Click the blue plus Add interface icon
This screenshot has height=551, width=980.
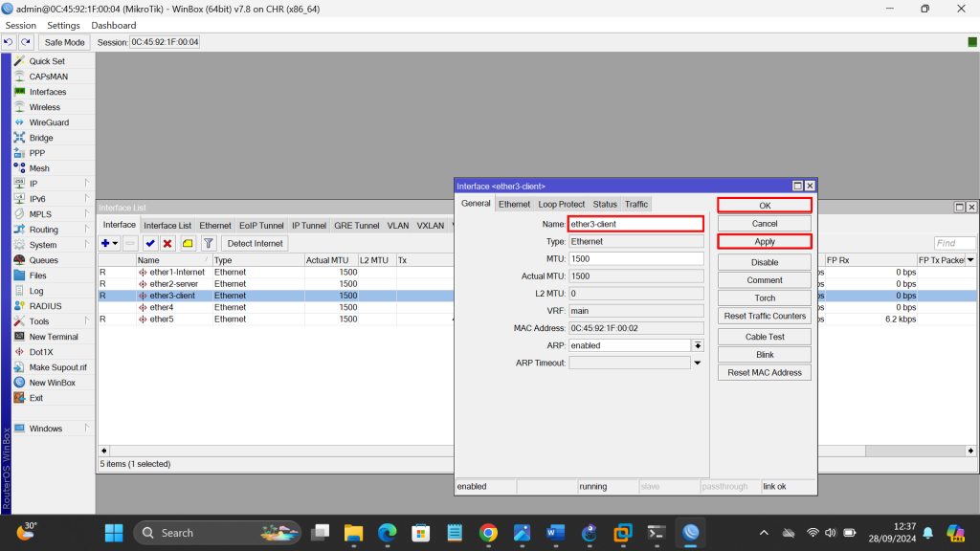(x=106, y=244)
